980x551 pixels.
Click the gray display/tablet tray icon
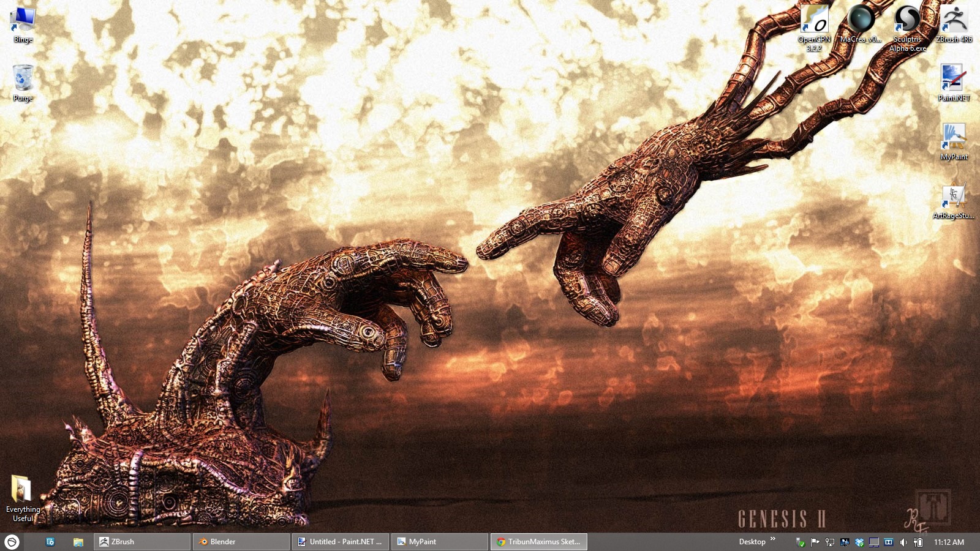click(874, 542)
